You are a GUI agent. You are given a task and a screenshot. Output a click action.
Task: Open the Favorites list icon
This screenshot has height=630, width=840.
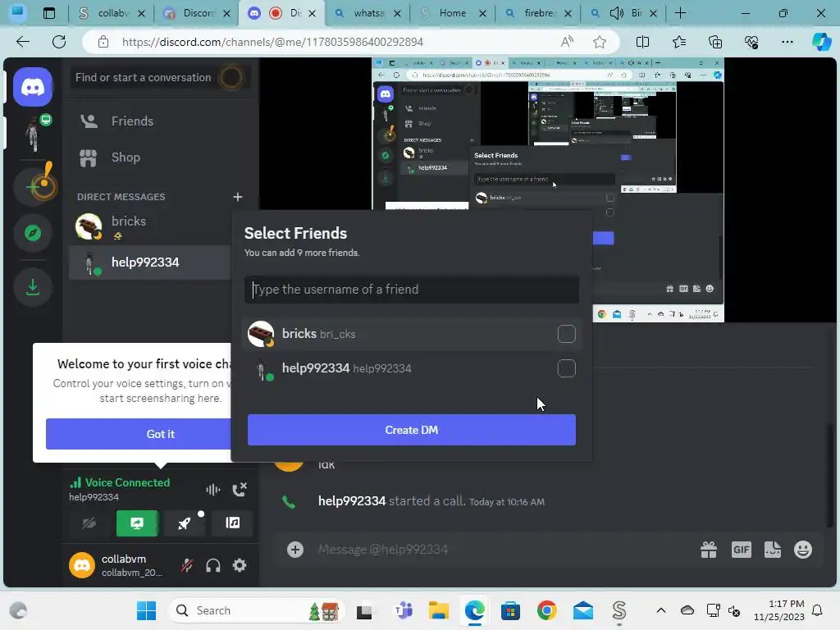[x=678, y=42]
